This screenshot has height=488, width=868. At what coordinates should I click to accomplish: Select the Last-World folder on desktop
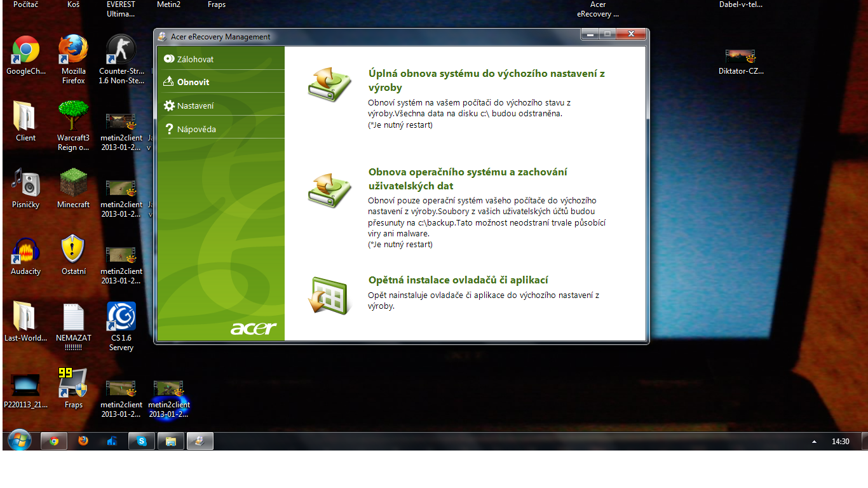point(26,322)
